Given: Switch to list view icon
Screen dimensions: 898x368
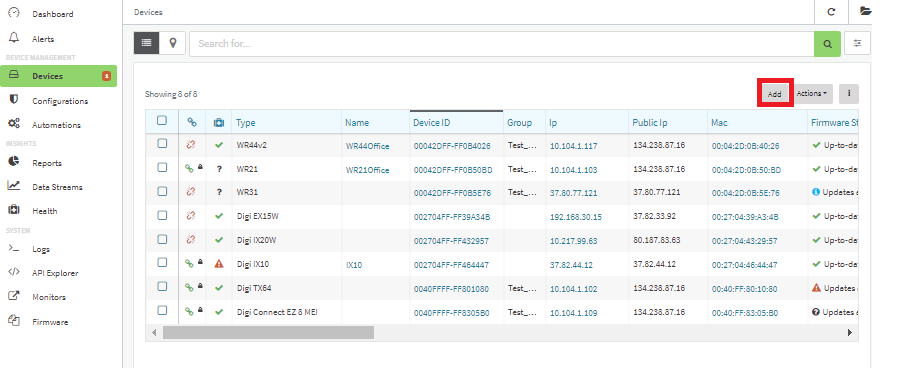Looking at the screenshot, I should tap(147, 43).
